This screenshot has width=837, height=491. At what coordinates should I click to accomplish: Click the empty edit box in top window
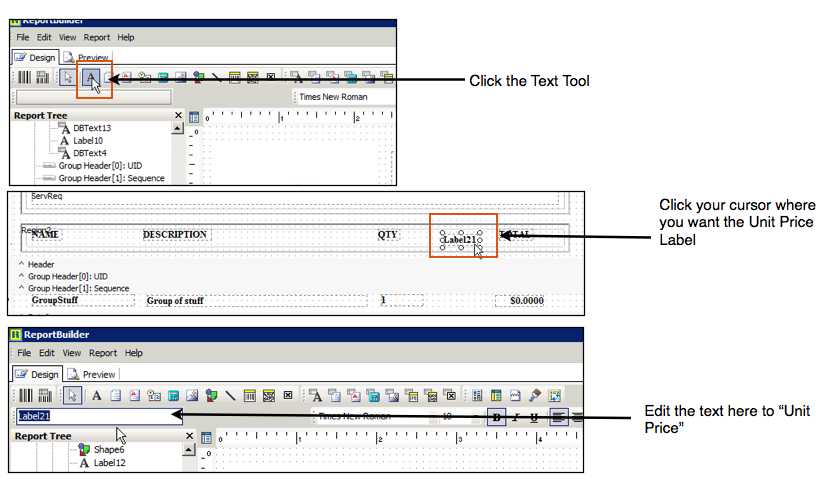pos(94,97)
